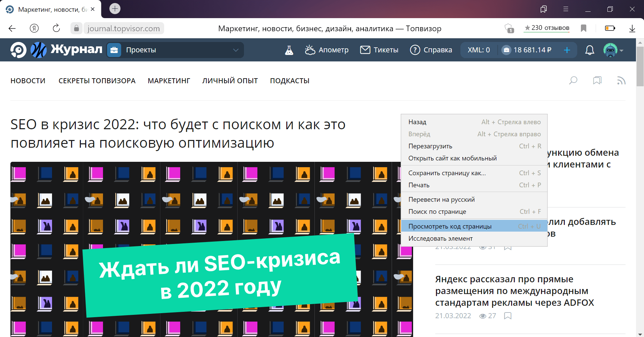This screenshot has width=644, height=337.
Task: Open the Журнал title link
Action: (77, 49)
